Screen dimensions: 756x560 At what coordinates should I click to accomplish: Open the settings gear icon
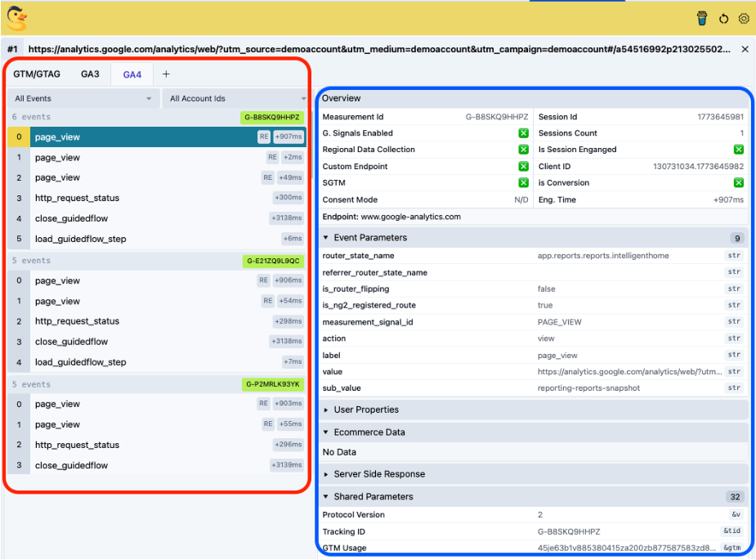point(743,18)
